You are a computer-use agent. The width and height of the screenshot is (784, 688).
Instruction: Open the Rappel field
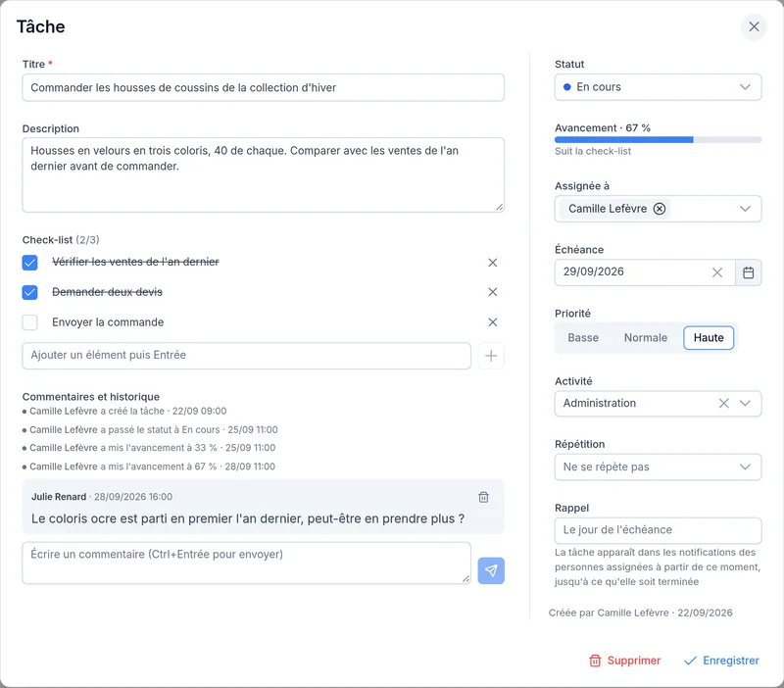coord(658,530)
